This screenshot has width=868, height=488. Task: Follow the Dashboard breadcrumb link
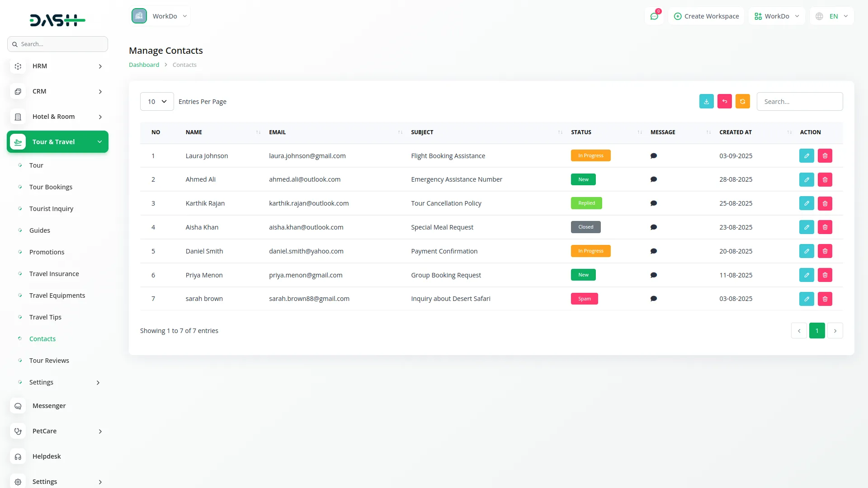tap(144, 65)
